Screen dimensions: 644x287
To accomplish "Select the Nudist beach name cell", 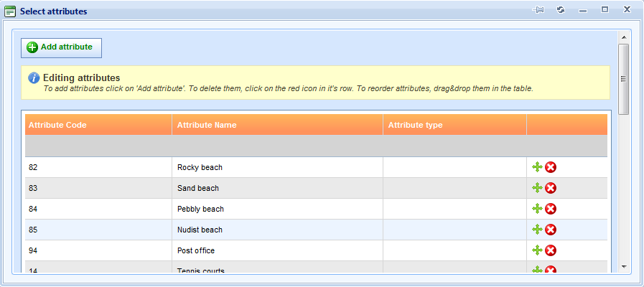I will click(x=278, y=230).
